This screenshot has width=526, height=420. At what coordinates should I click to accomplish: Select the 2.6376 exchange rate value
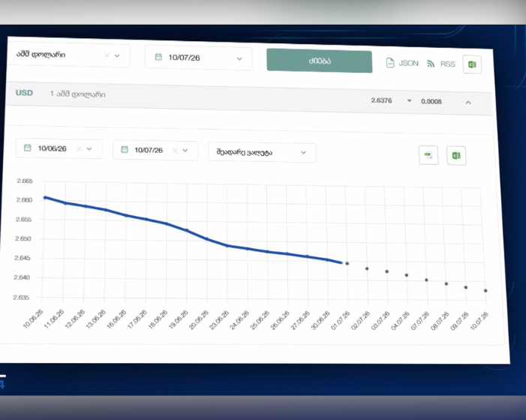pos(381,100)
